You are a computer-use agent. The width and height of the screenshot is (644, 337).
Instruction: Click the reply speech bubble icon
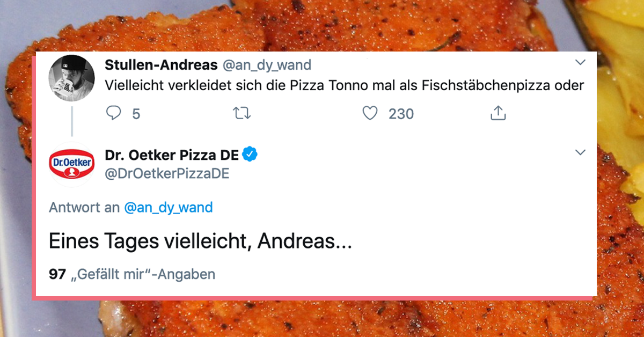pyautogui.click(x=114, y=113)
